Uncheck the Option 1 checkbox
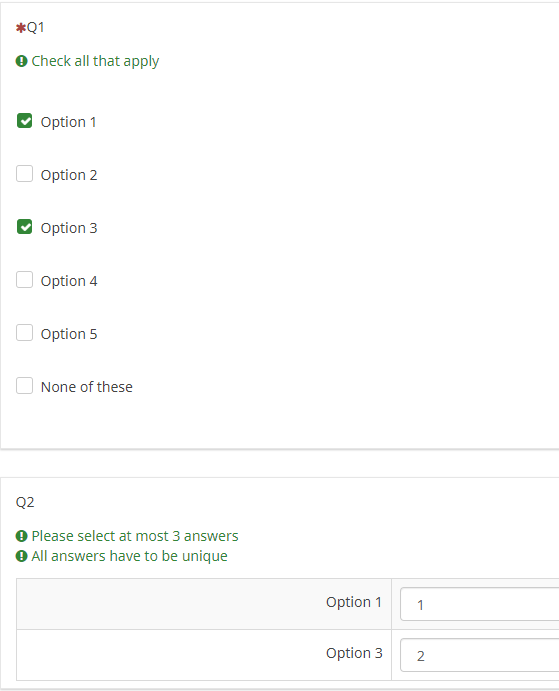Screen dimensions: 559x691 [x=24, y=121]
